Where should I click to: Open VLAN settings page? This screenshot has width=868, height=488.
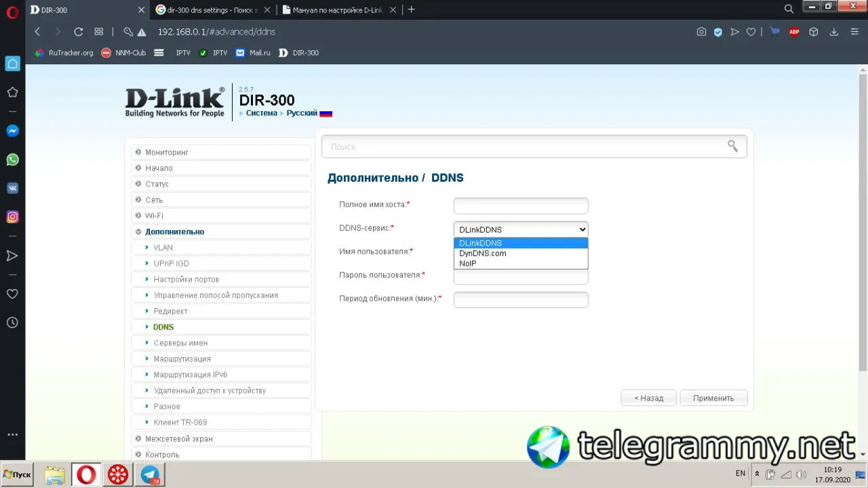221,247
